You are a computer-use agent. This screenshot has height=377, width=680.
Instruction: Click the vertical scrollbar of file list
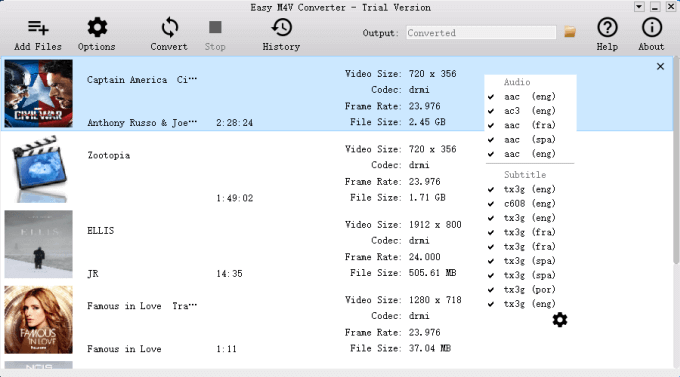pos(676,161)
